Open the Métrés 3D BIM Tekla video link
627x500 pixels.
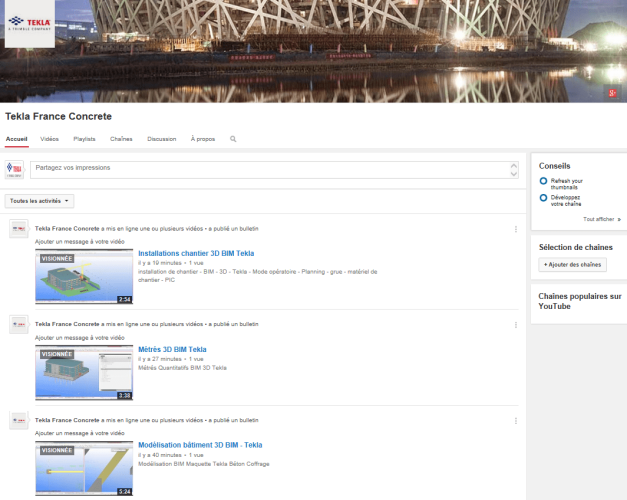(x=172, y=349)
